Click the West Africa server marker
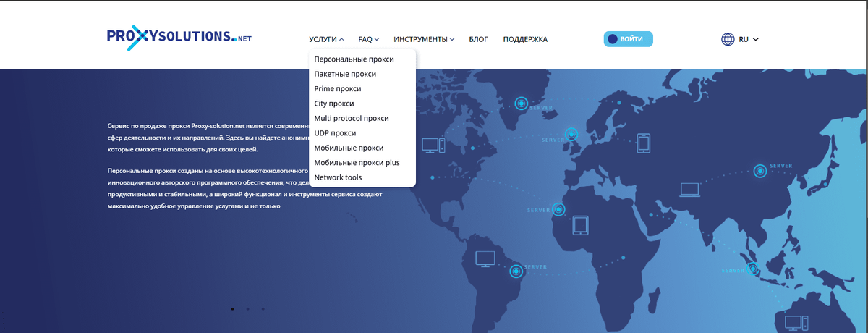This screenshot has height=333, width=868. coord(558,209)
